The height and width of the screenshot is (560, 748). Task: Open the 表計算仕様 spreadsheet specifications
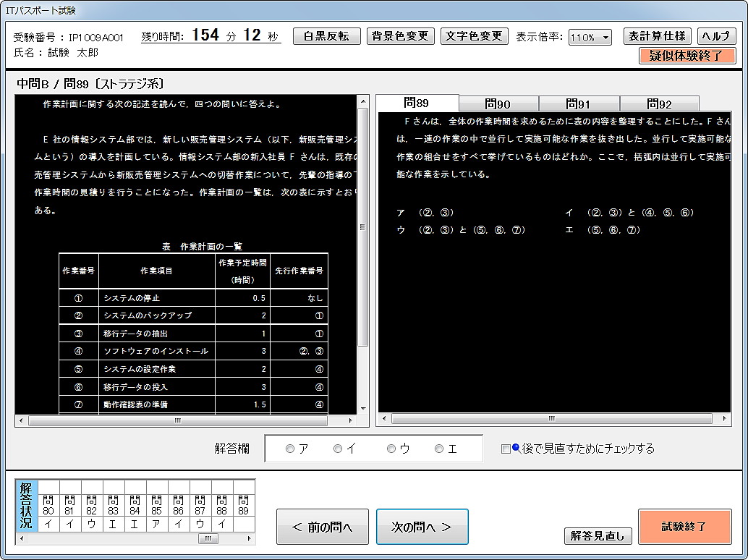tap(657, 35)
